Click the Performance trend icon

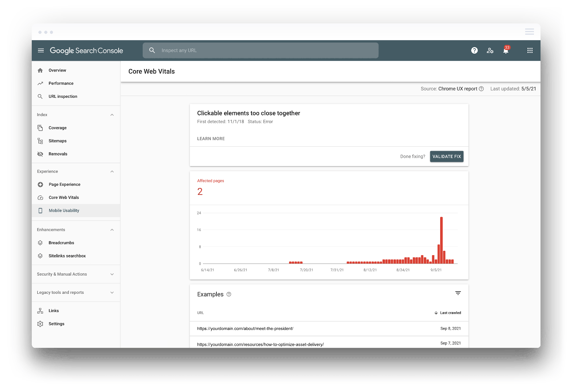[x=40, y=84]
